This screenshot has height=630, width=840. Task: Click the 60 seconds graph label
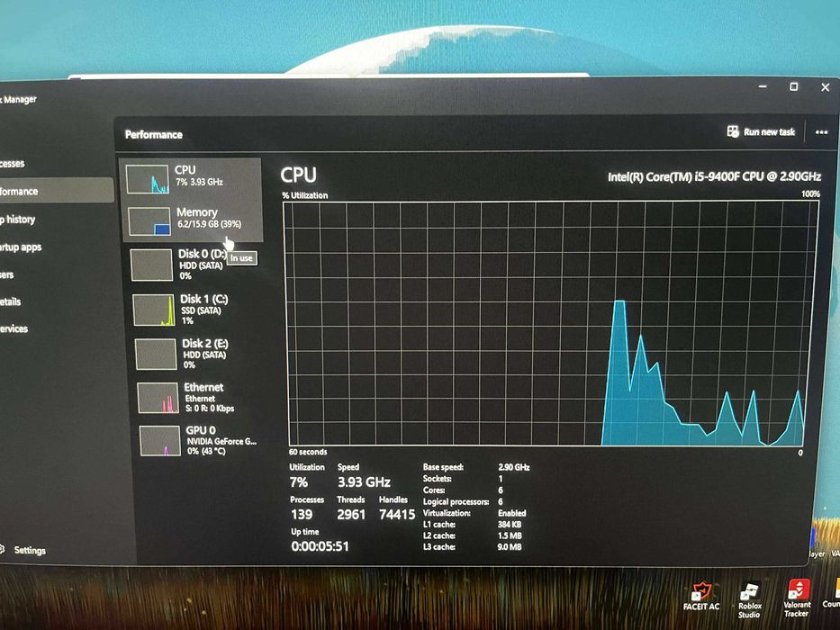[x=308, y=452]
